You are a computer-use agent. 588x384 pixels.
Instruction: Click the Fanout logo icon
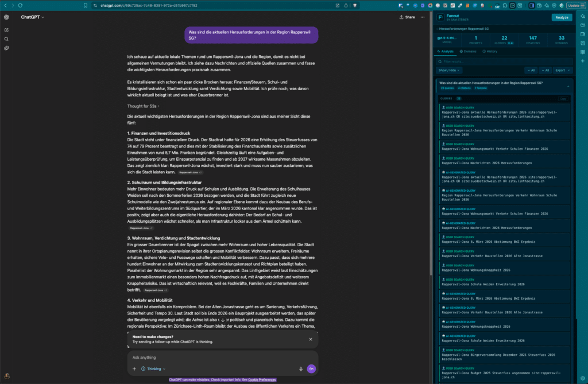tap(440, 17)
